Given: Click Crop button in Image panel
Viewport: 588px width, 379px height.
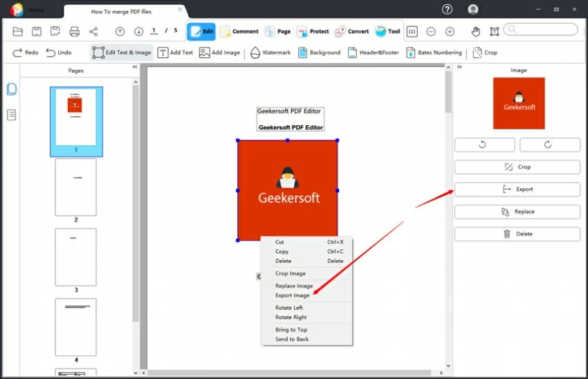Looking at the screenshot, I should pyautogui.click(x=517, y=167).
